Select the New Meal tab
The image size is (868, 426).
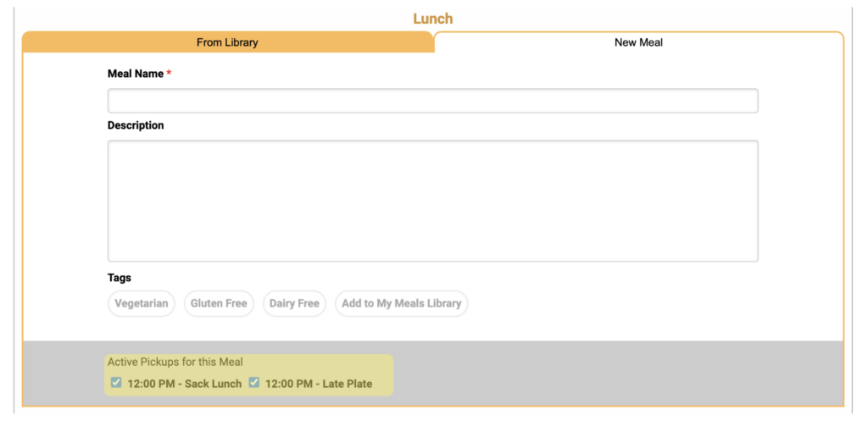[638, 42]
